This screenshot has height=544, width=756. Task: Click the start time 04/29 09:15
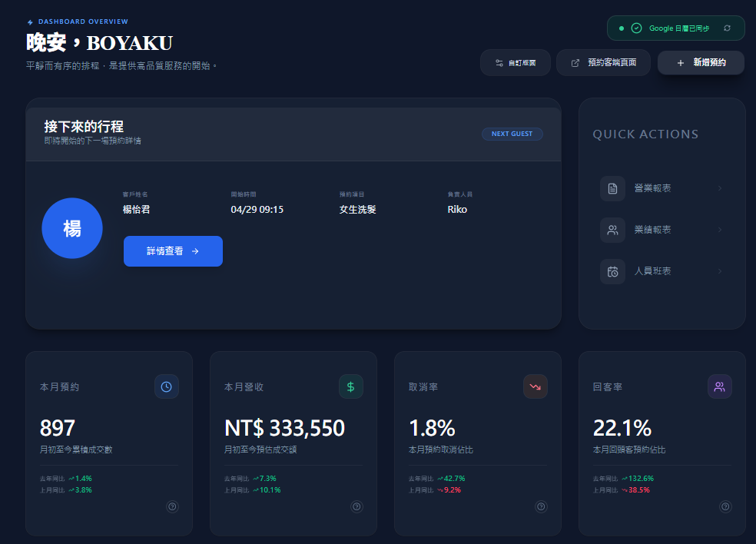(257, 209)
